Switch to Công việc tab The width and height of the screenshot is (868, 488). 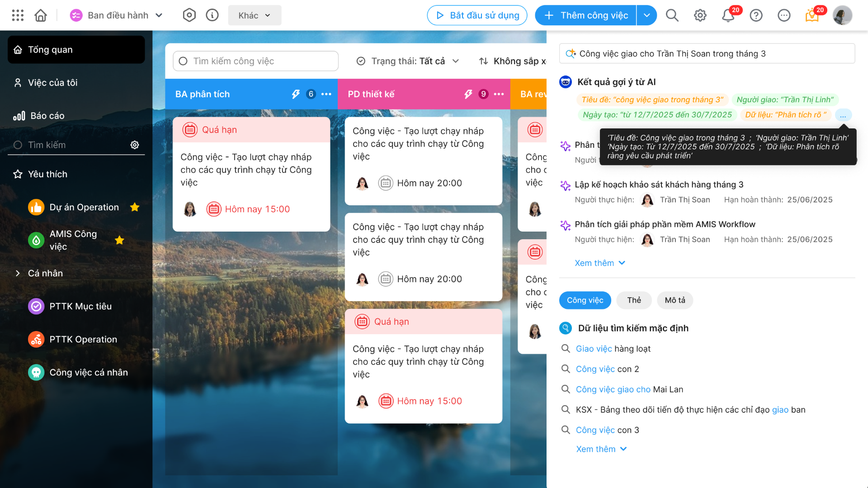coord(585,300)
